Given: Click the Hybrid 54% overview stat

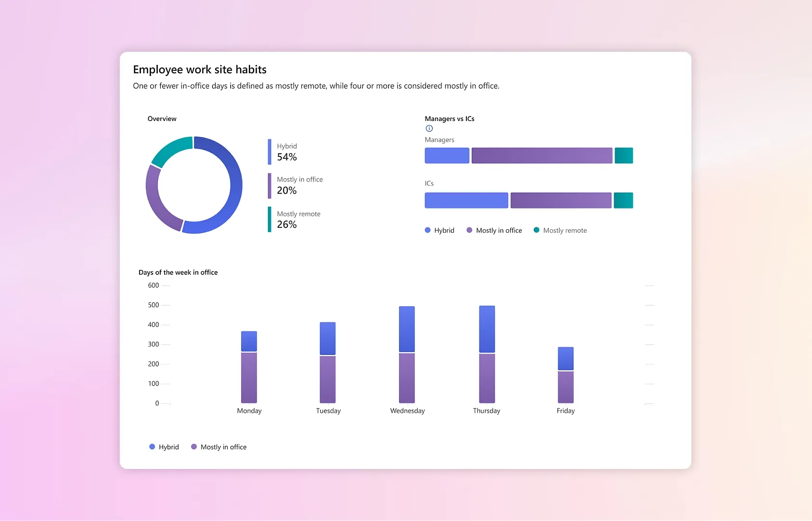Looking at the screenshot, I should pos(287,152).
